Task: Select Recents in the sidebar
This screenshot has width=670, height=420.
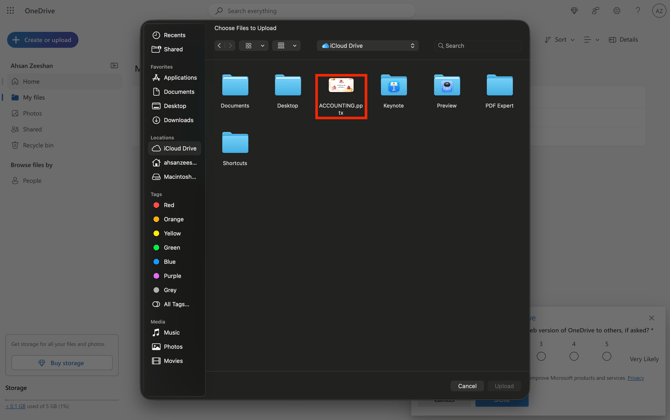Action: pyautogui.click(x=174, y=35)
